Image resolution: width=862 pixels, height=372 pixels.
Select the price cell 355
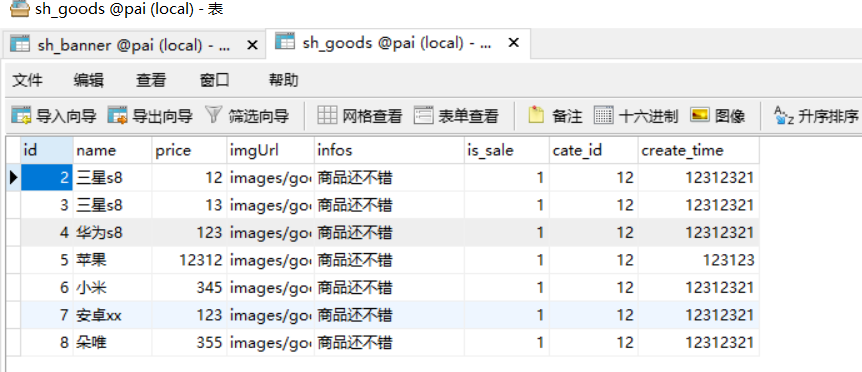coord(189,342)
